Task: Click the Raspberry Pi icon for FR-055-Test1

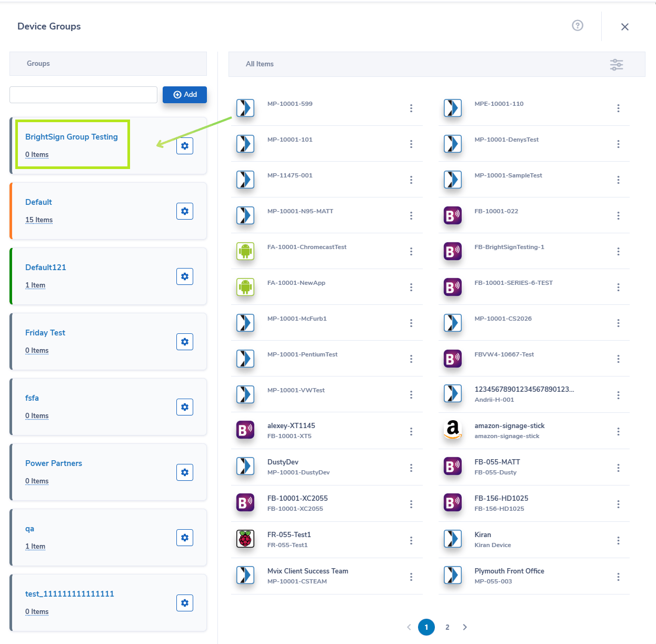Action: (245, 539)
